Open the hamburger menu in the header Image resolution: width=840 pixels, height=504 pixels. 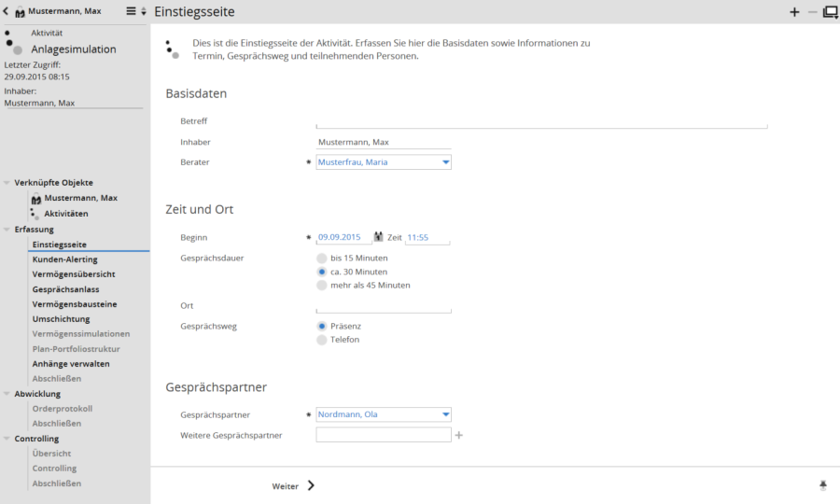[131, 11]
